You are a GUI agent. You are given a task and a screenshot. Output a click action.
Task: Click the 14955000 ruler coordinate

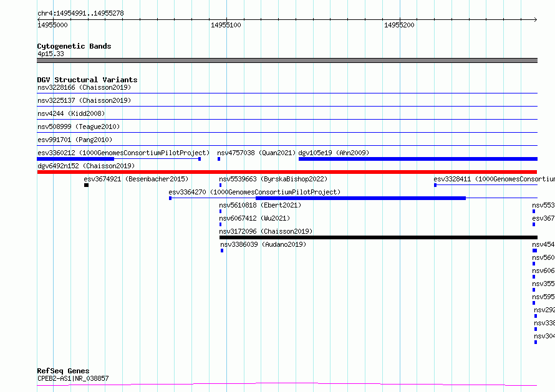(52, 25)
